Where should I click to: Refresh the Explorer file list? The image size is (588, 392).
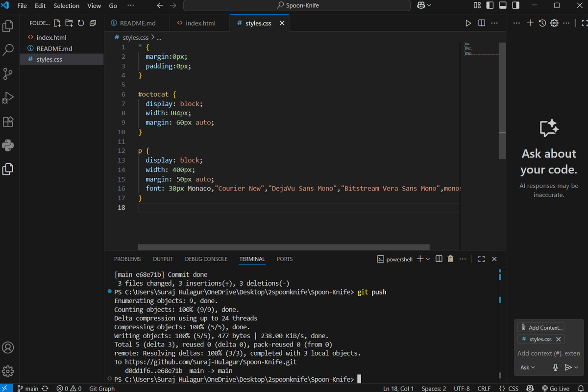(x=81, y=23)
